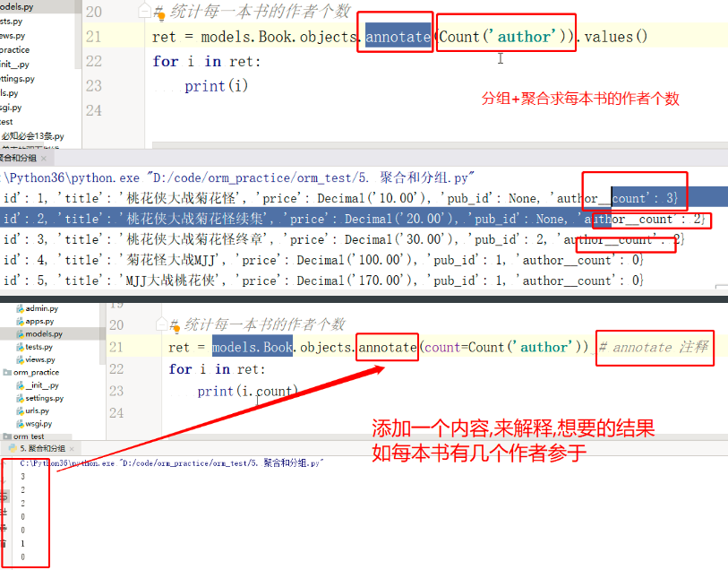This screenshot has width=728, height=570.
Task: Click '.values()' at the end of line 21
Action: [x=612, y=37]
